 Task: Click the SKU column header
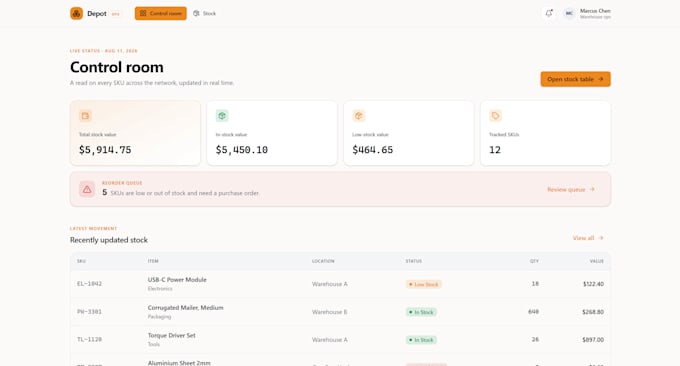point(81,261)
